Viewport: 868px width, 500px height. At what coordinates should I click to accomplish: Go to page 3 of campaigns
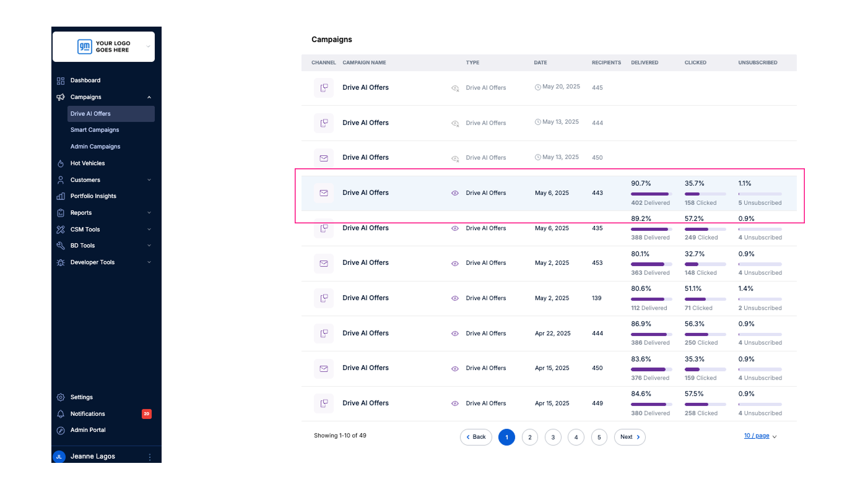(553, 437)
